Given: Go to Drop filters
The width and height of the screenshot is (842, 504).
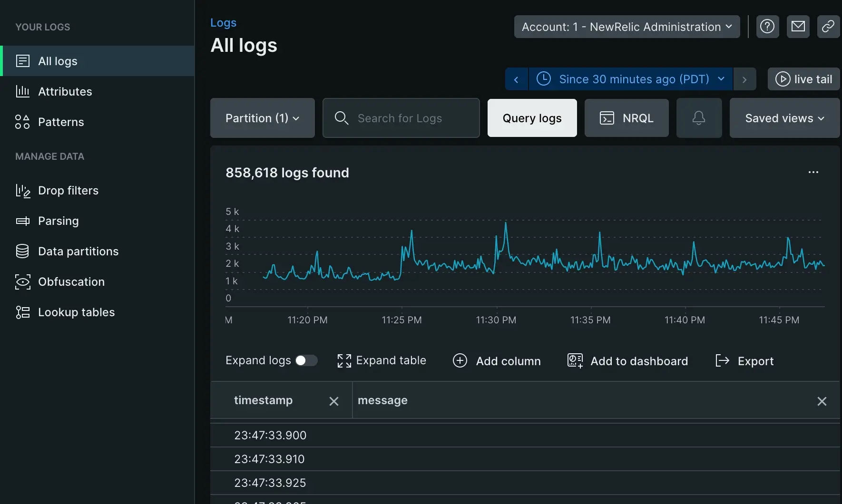Looking at the screenshot, I should [x=97, y=190].
